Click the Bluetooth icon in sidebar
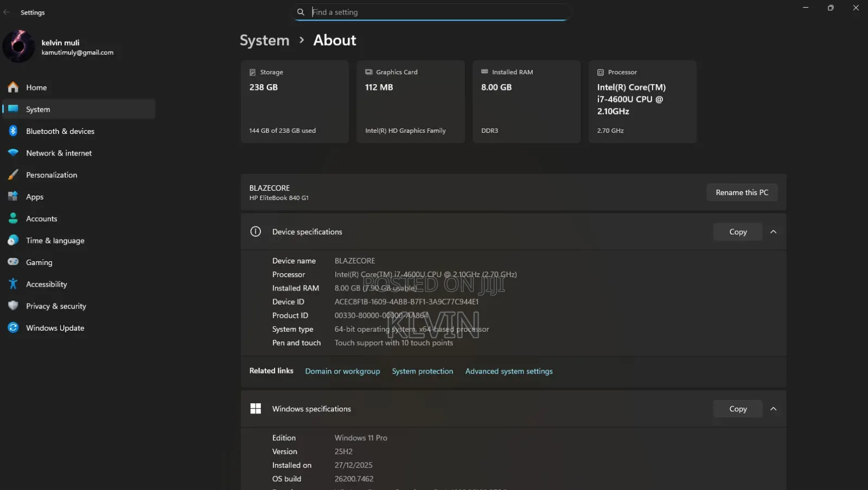868x490 pixels. [x=13, y=131]
